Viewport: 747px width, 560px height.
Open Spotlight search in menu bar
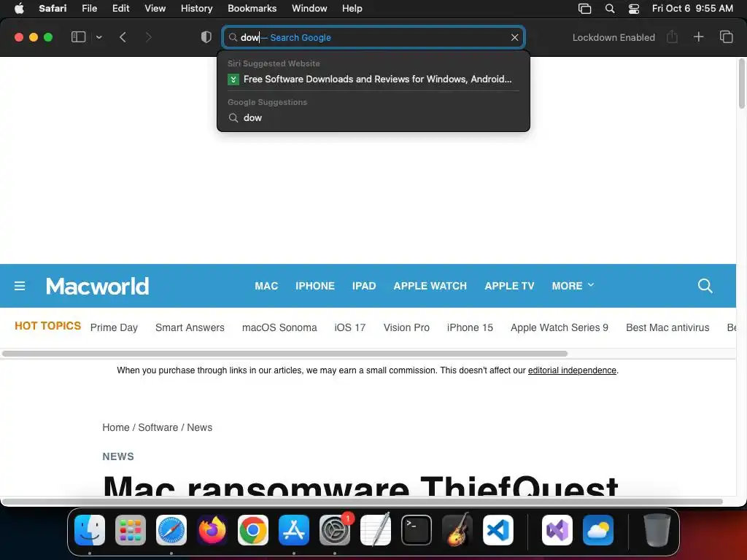pyautogui.click(x=610, y=8)
